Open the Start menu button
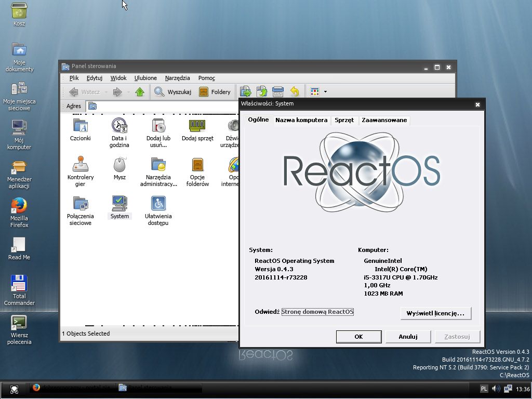The width and height of the screenshot is (532, 399). [x=14, y=390]
